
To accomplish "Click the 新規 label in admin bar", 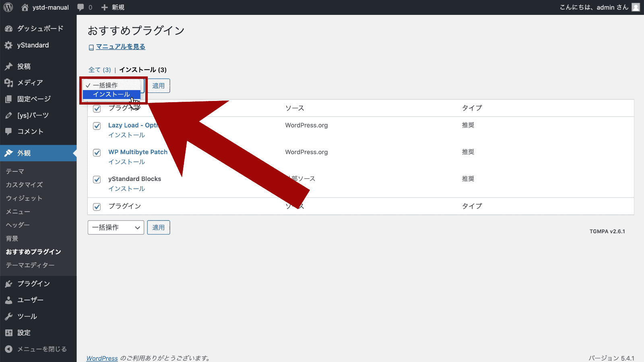I will (x=118, y=7).
